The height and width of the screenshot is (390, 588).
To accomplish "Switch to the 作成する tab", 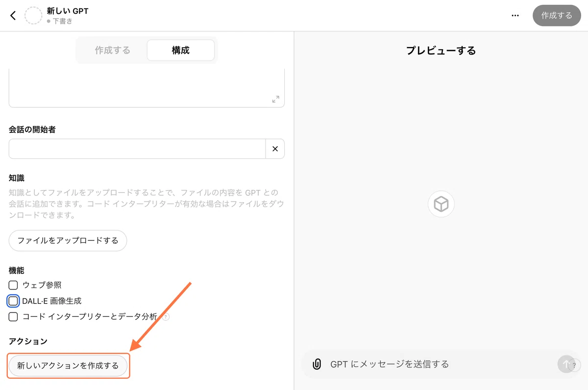I will click(113, 50).
